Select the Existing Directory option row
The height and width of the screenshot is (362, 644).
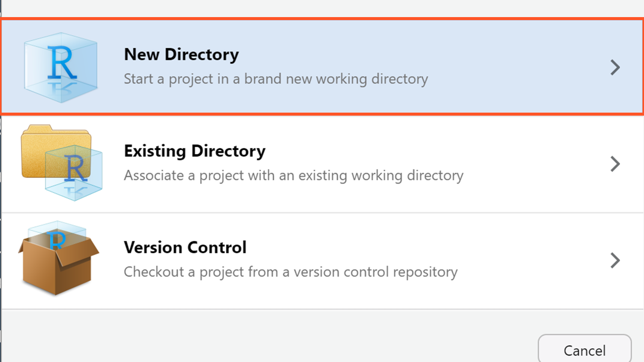tap(322, 164)
